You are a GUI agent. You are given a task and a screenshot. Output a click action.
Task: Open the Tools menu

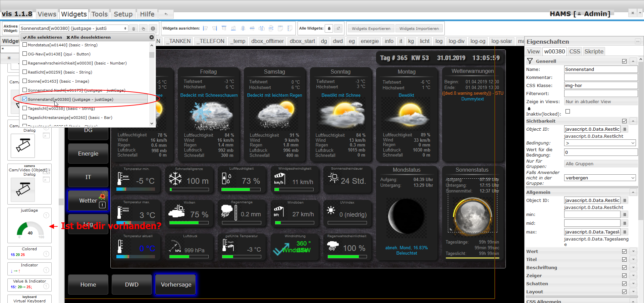100,14
